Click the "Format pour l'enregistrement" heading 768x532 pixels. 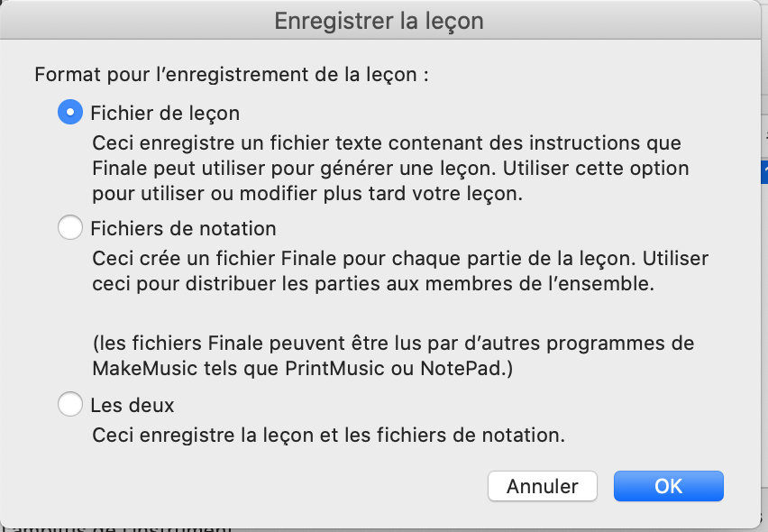231,74
